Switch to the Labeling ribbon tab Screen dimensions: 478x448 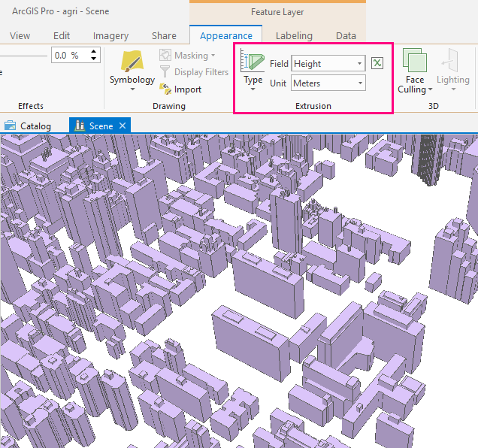tap(294, 35)
